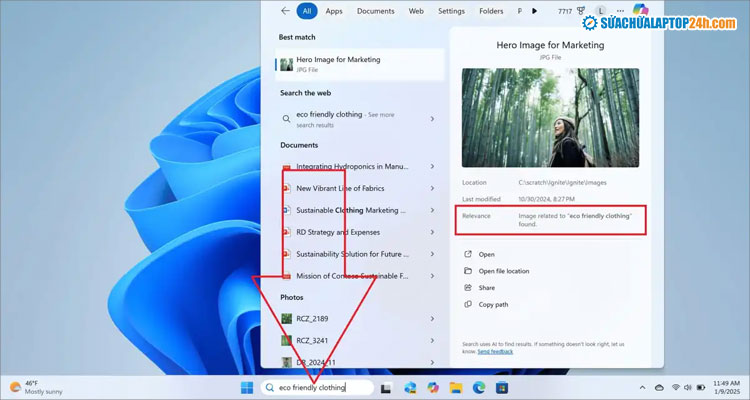
Task: Show hidden system tray icons
Action: [x=642, y=388]
